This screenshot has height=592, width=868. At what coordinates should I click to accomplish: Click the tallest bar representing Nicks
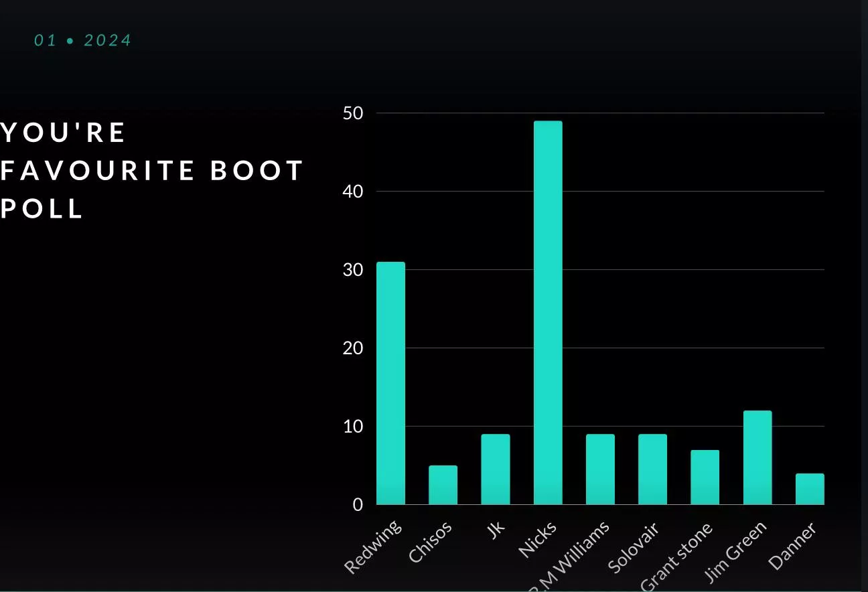(x=547, y=308)
